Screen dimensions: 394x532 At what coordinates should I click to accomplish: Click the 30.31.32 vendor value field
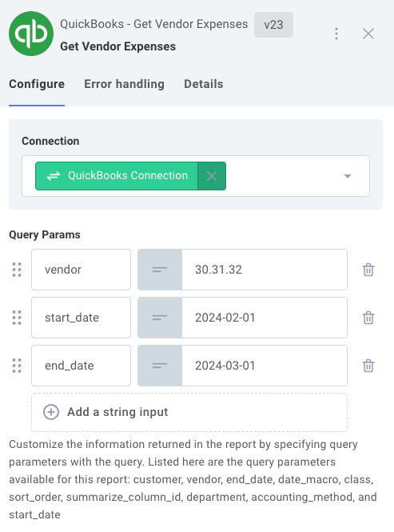pos(265,270)
